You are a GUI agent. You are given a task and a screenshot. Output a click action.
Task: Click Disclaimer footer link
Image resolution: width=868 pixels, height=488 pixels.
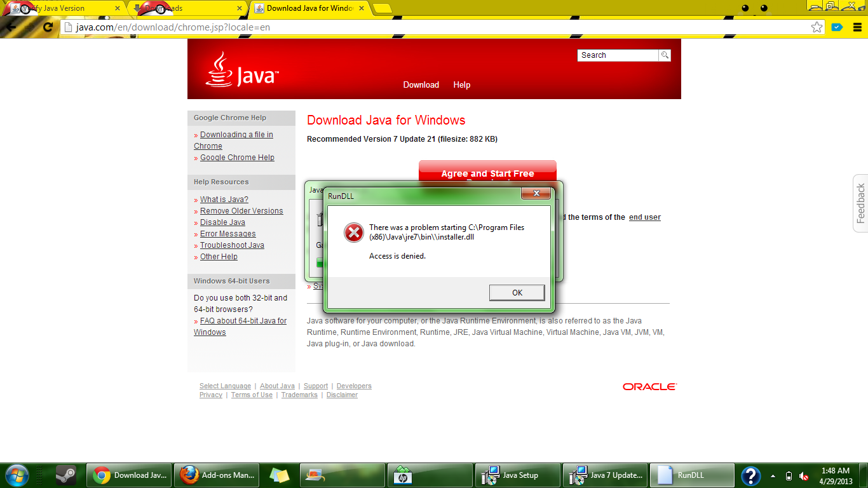point(342,395)
